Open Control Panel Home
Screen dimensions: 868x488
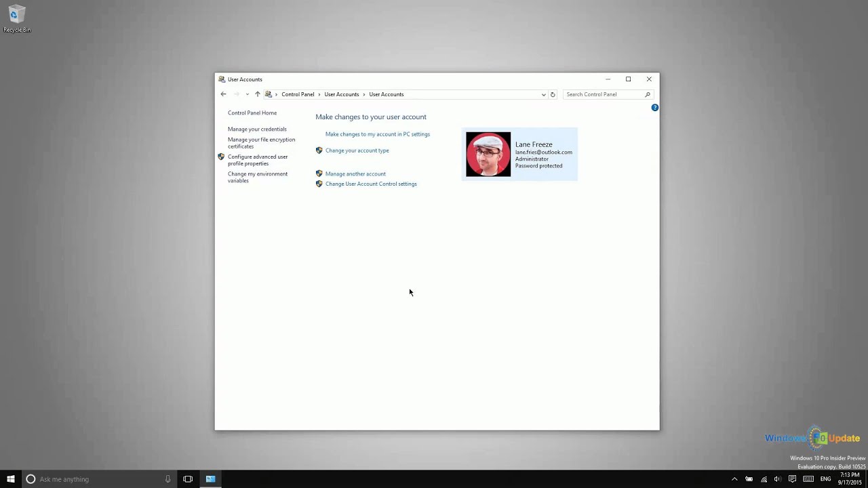pyautogui.click(x=252, y=113)
